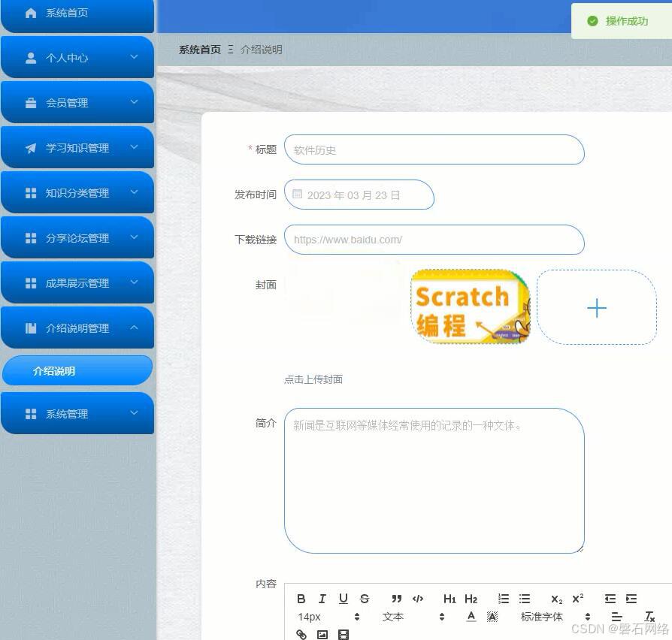Click the Scratch 编程 cover thumbnail
The image size is (672, 640).
coord(471,306)
